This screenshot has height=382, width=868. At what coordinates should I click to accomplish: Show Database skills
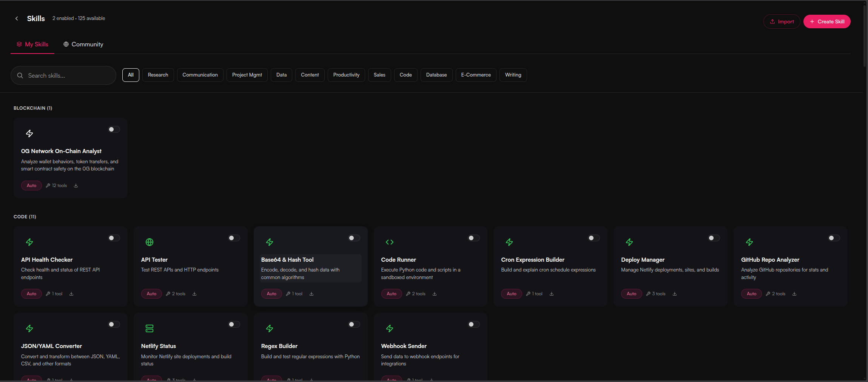point(436,75)
